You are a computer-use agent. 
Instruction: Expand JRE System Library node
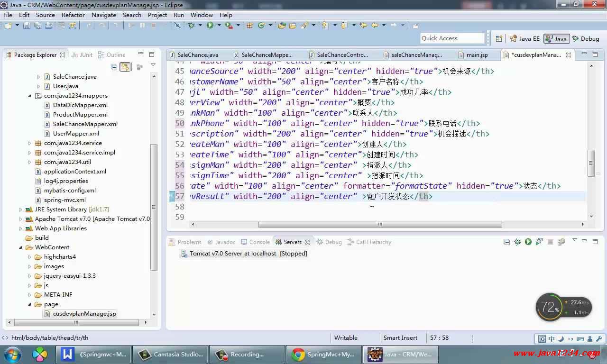(x=21, y=209)
